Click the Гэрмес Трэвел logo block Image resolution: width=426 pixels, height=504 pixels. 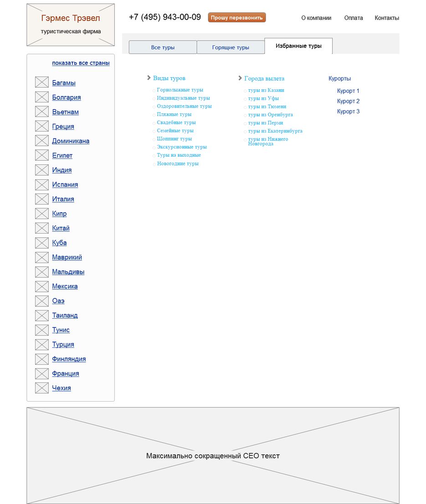point(71,25)
